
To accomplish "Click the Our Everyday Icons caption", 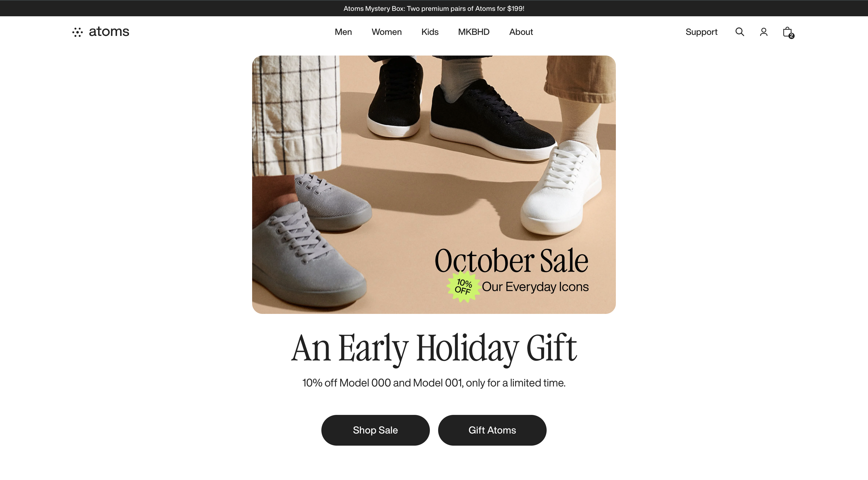I will (535, 287).
